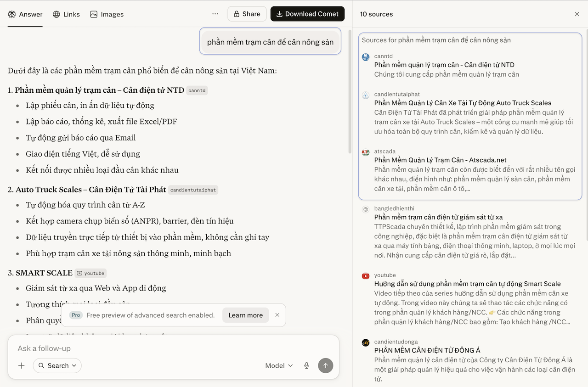This screenshot has width=588, height=387.
Task: Click the Pro badge in the banner
Action: coord(76,315)
